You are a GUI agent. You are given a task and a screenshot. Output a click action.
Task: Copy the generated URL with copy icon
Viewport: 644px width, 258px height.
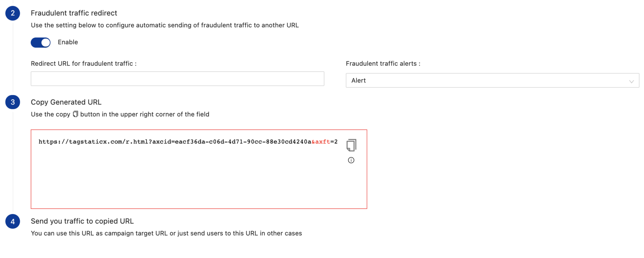[351, 145]
